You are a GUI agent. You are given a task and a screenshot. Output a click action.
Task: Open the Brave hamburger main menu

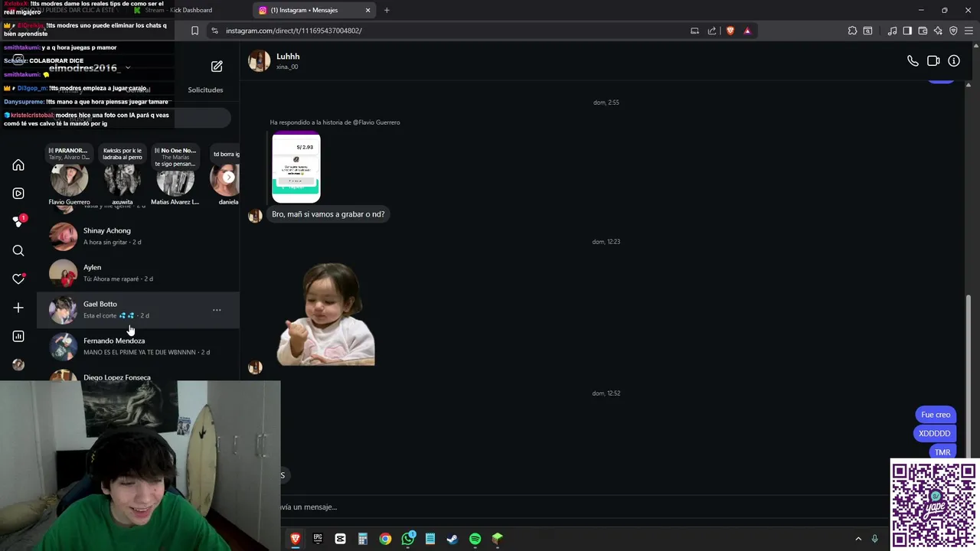click(969, 31)
